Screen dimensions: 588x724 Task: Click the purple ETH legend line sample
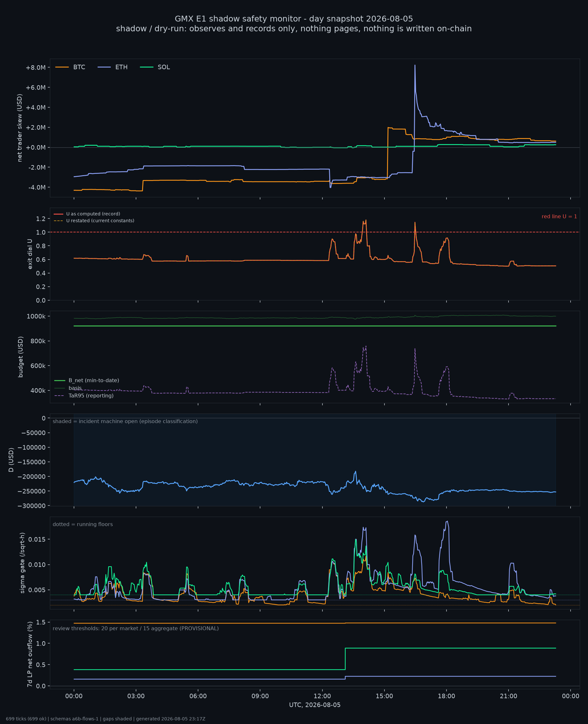click(x=104, y=67)
